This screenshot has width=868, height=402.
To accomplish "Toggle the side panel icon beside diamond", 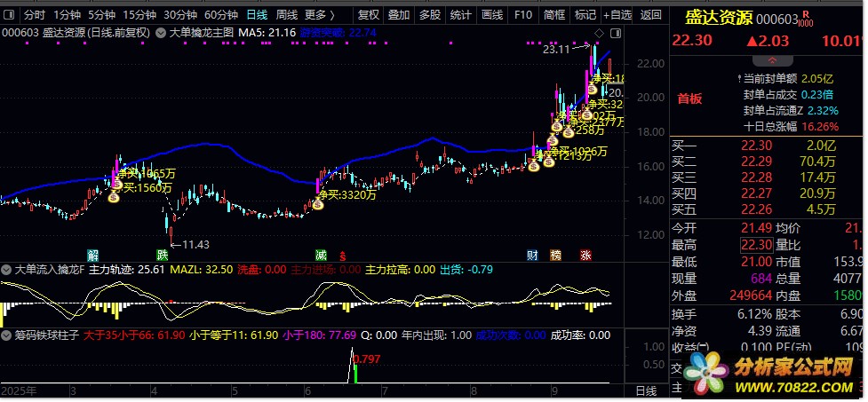I will coord(615,33).
